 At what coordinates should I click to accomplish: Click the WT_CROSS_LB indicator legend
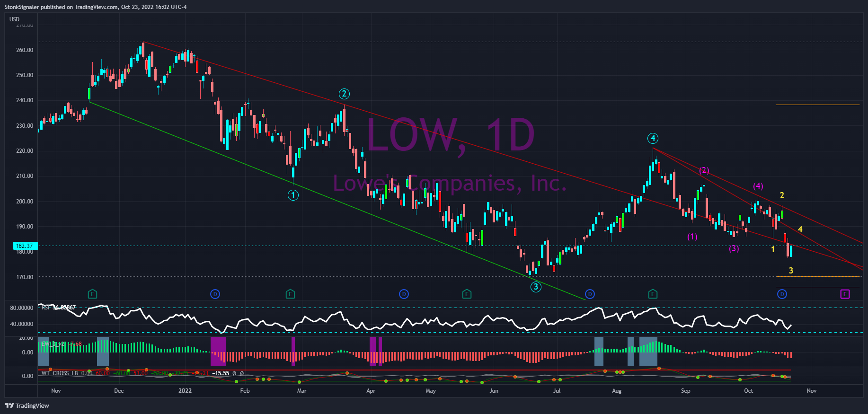60,373
